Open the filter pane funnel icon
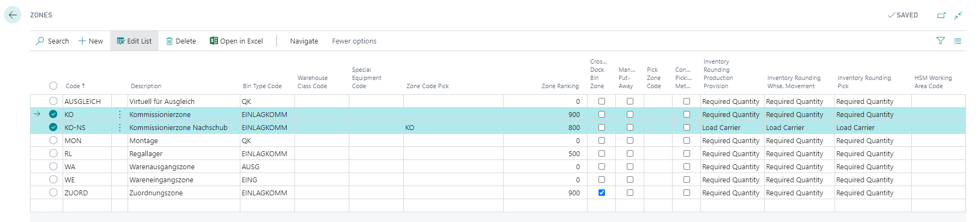 pyautogui.click(x=940, y=41)
